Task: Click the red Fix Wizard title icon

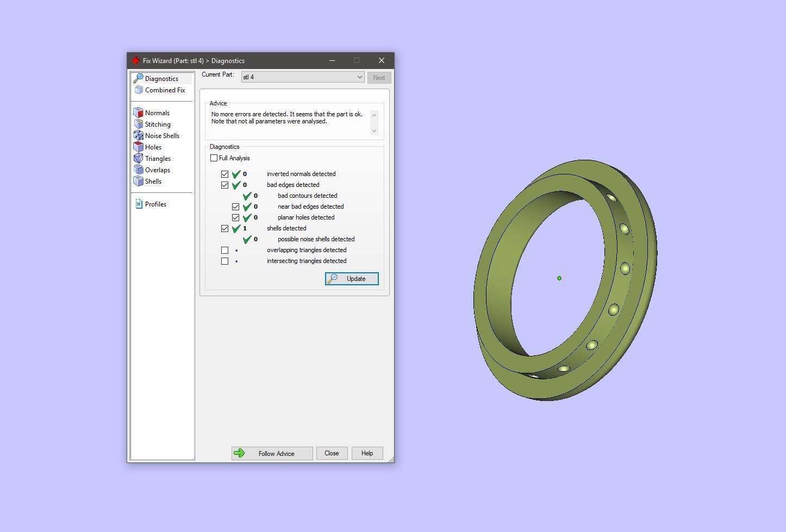Action: click(135, 60)
